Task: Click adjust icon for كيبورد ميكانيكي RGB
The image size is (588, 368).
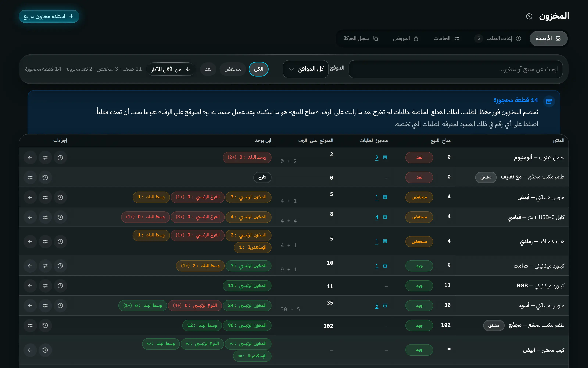Action: (45, 286)
